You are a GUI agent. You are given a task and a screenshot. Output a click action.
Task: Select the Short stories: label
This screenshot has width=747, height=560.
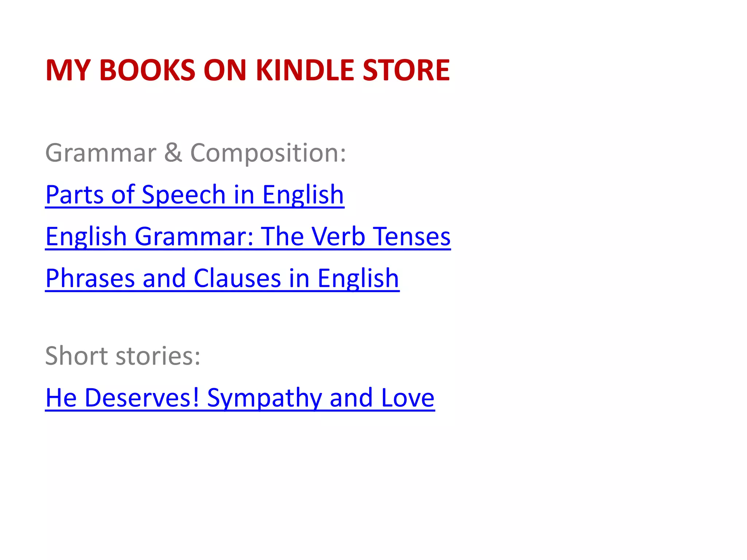123,356
